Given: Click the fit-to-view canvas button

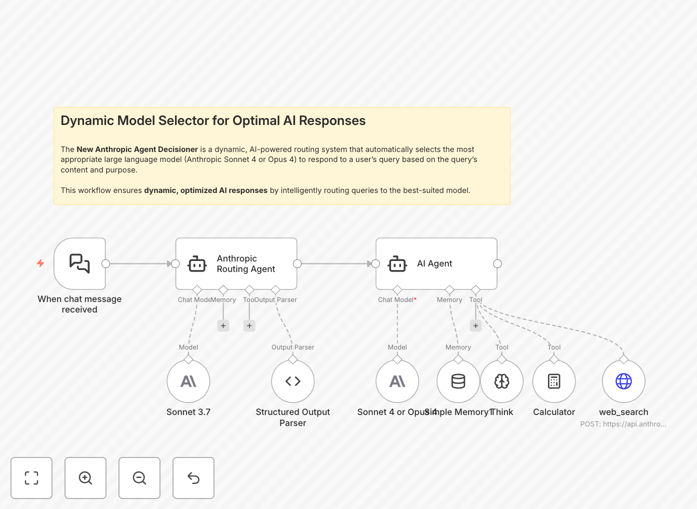Looking at the screenshot, I should tap(32, 478).
